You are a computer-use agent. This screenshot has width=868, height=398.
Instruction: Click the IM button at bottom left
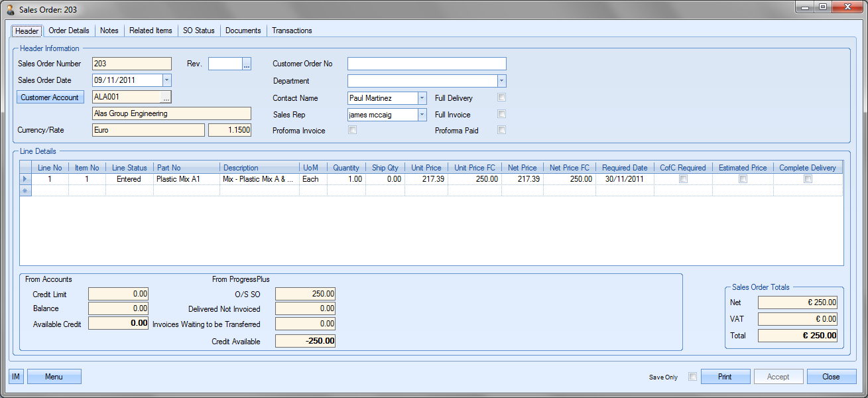[x=16, y=377]
